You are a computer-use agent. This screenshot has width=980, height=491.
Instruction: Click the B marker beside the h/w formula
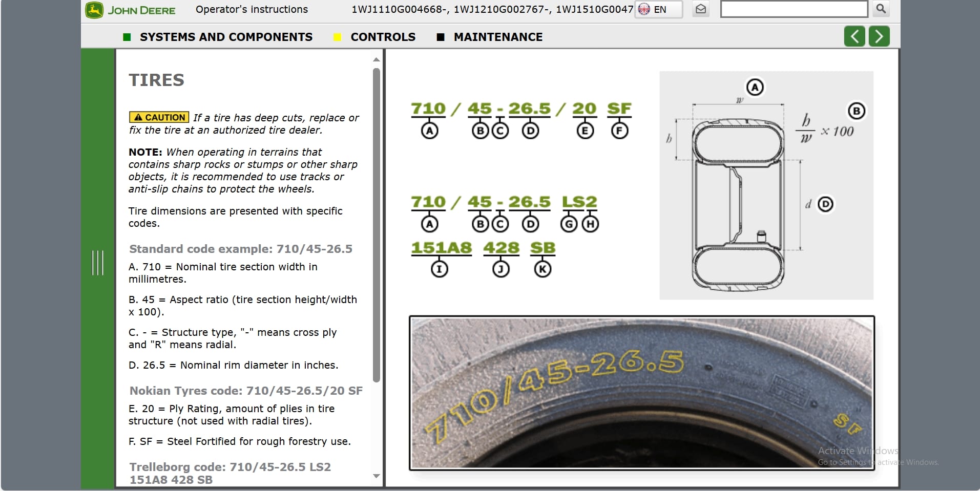click(x=857, y=111)
